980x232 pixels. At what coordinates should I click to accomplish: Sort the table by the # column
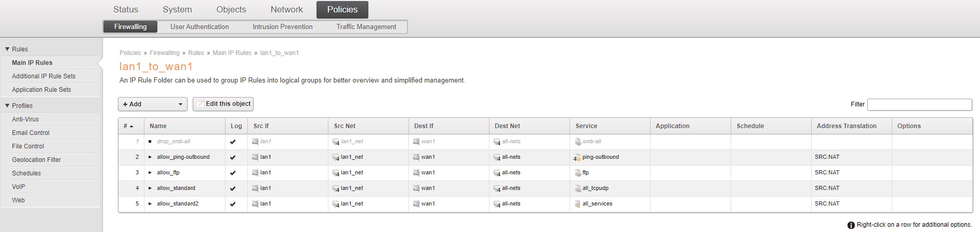click(128, 126)
